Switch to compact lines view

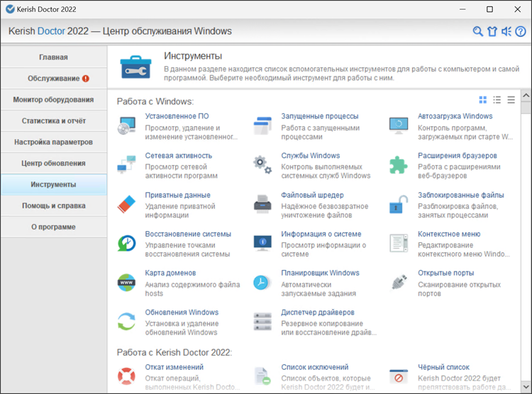coord(511,100)
